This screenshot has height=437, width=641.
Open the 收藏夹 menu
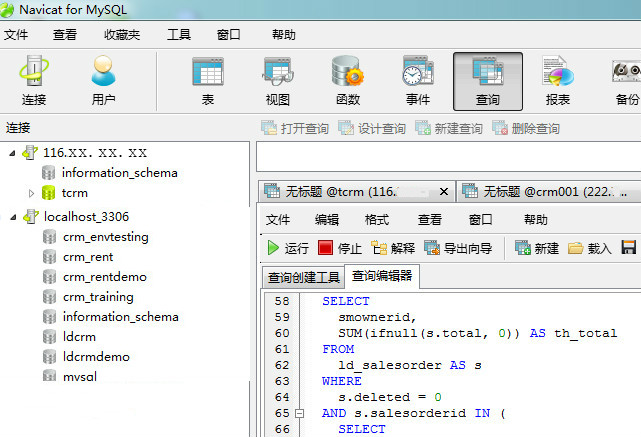click(122, 35)
